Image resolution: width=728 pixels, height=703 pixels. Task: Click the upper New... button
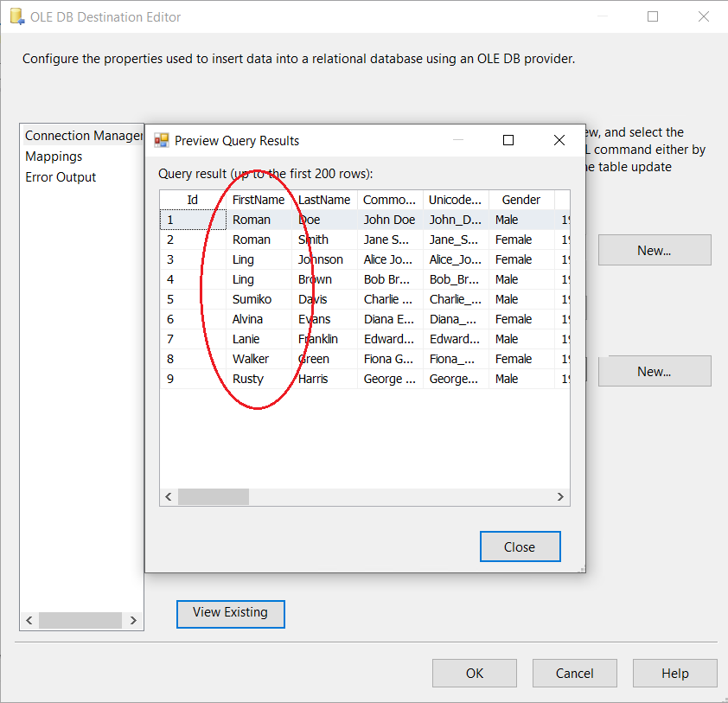pos(654,251)
